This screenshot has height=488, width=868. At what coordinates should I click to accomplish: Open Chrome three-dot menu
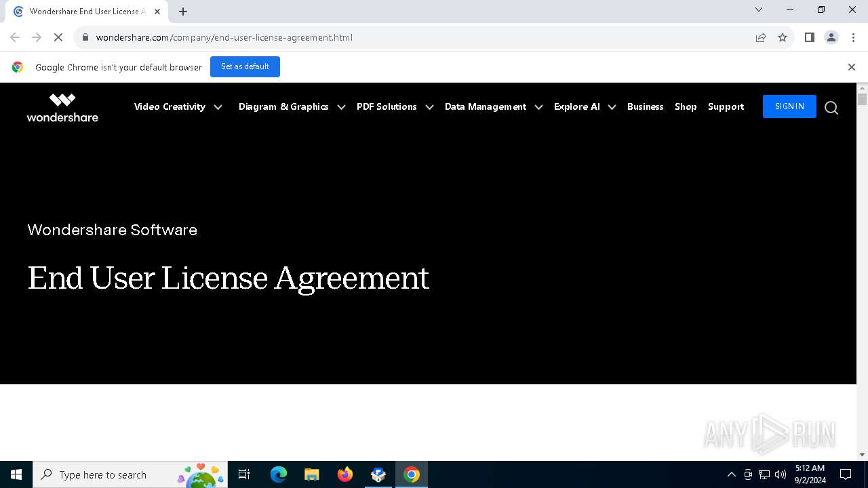[x=853, y=37]
